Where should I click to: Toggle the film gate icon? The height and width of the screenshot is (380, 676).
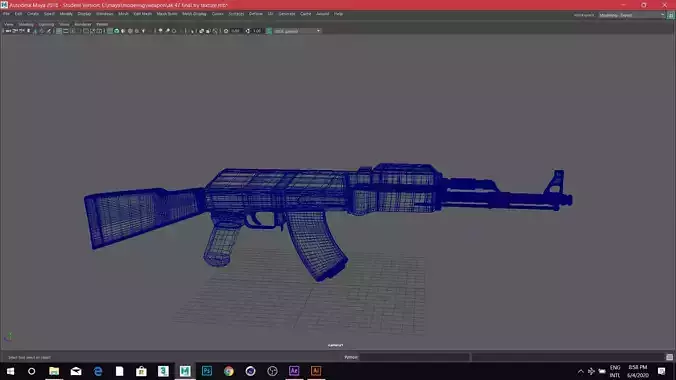click(66, 31)
